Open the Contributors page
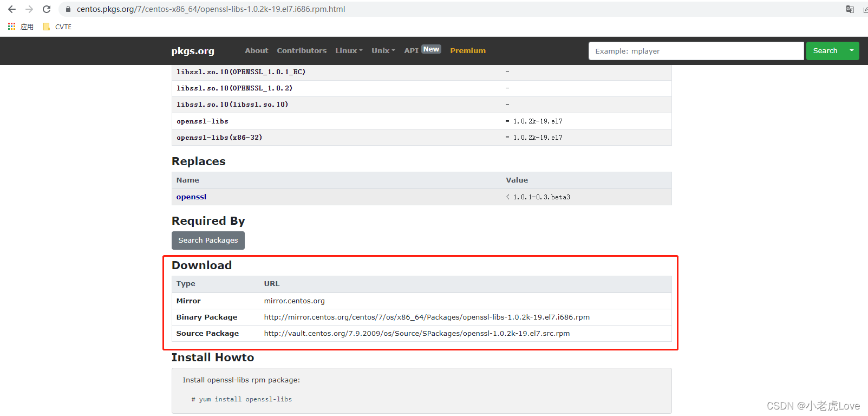 tap(302, 50)
